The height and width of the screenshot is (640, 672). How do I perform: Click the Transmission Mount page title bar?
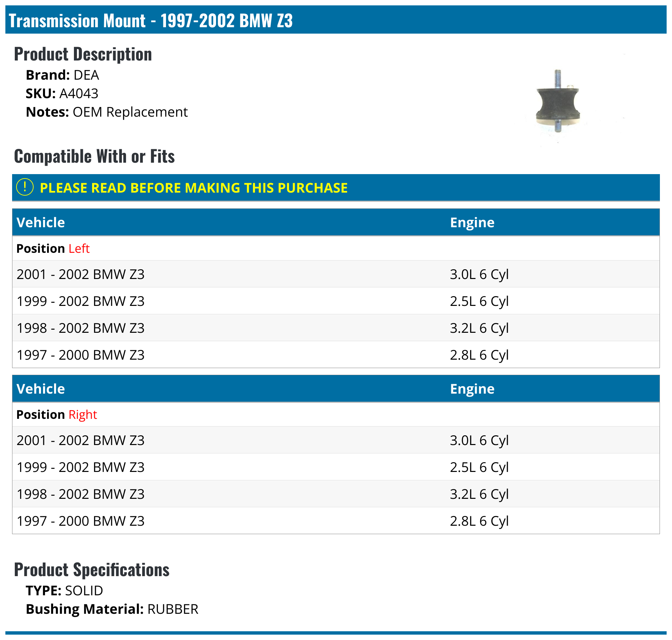tap(150, 21)
